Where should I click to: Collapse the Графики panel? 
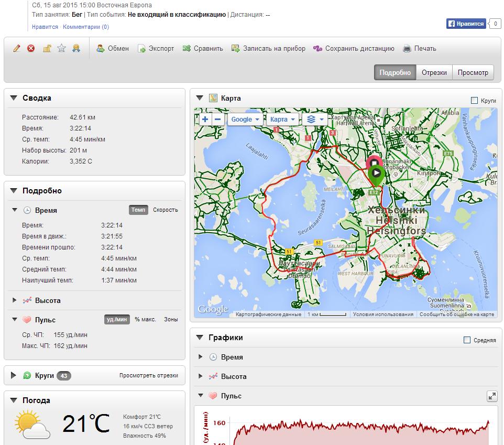coord(200,337)
